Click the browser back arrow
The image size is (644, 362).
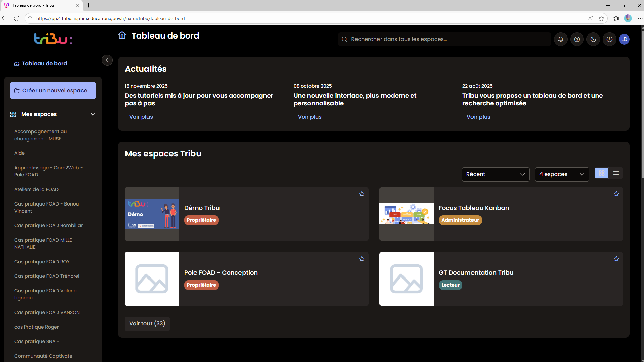4,18
